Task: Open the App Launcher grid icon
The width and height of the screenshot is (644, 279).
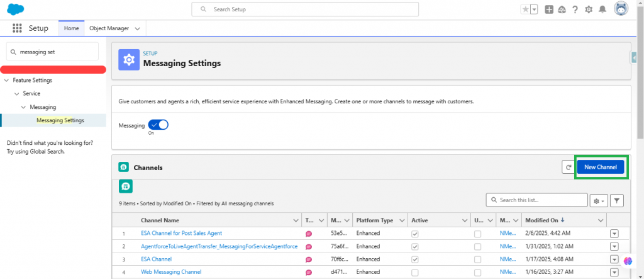Action: (17, 28)
